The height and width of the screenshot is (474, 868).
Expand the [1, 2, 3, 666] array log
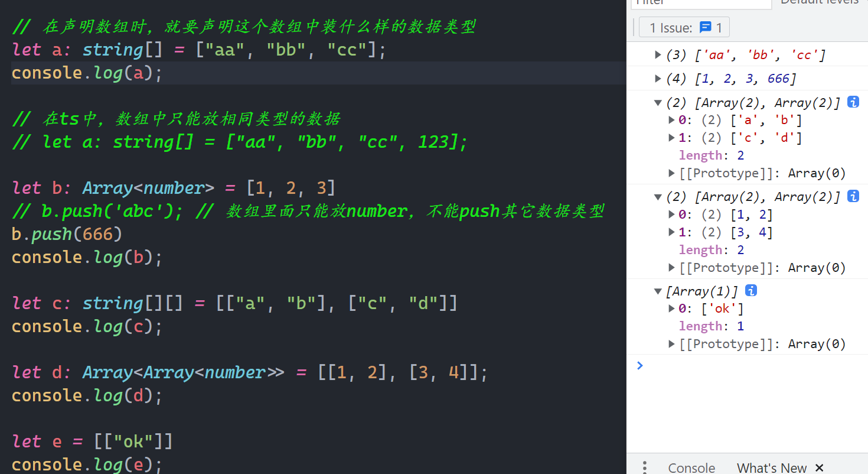point(658,79)
